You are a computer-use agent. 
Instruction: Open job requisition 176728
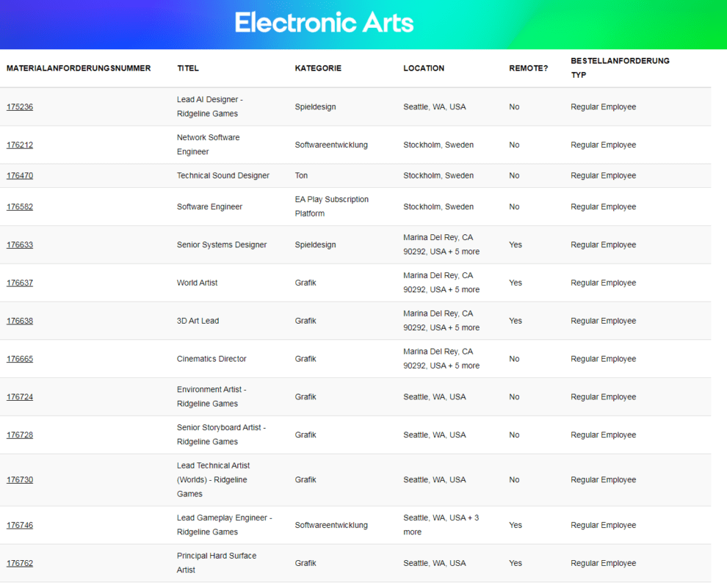(x=20, y=435)
